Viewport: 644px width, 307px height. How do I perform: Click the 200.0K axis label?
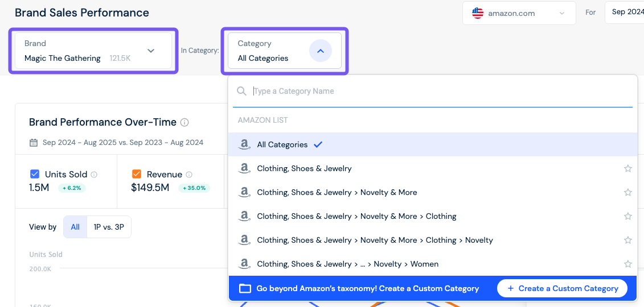tap(40, 269)
